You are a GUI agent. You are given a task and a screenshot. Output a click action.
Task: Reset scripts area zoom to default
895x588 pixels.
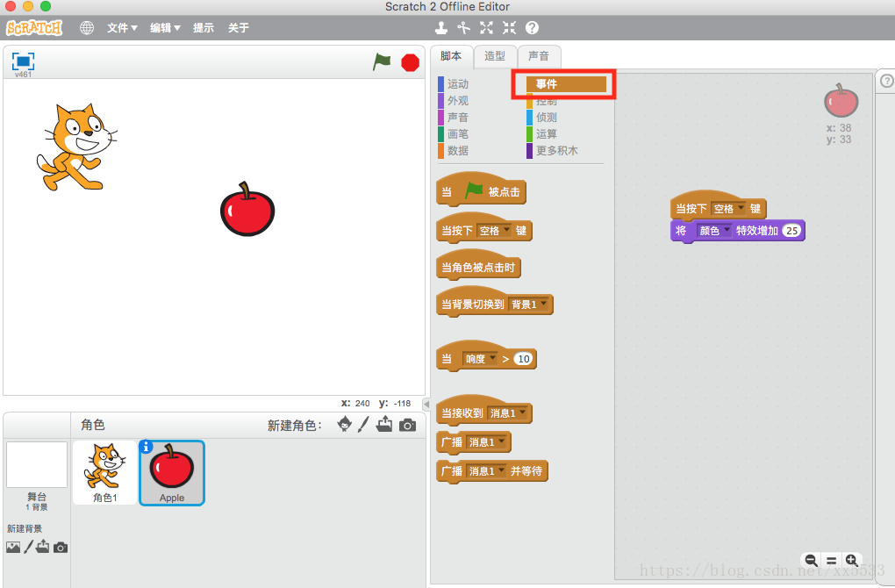pyautogui.click(x=832, y=561)
